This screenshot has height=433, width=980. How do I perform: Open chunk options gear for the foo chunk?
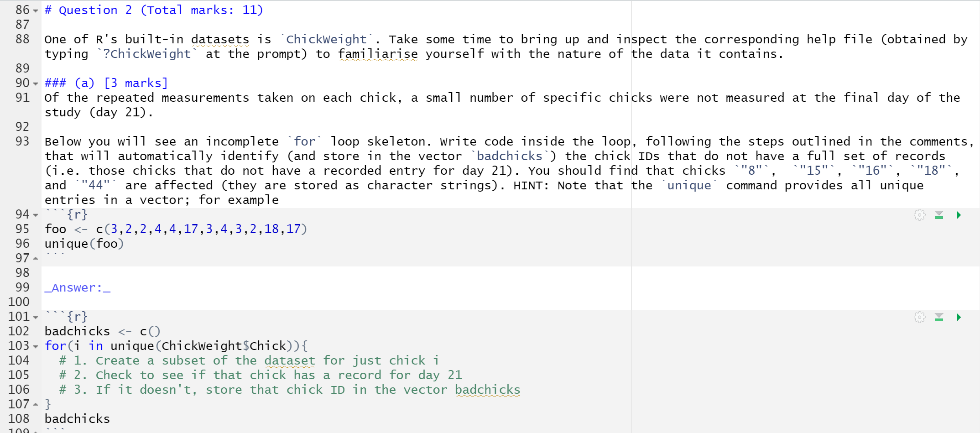(919, 214)
